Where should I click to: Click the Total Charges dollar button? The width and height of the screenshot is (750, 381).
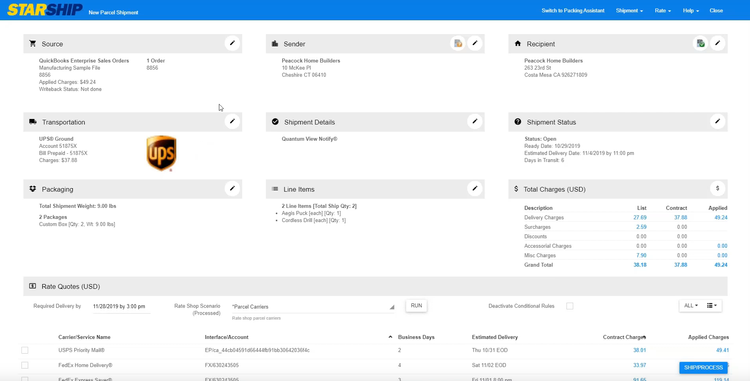click(x=717, y=189)
